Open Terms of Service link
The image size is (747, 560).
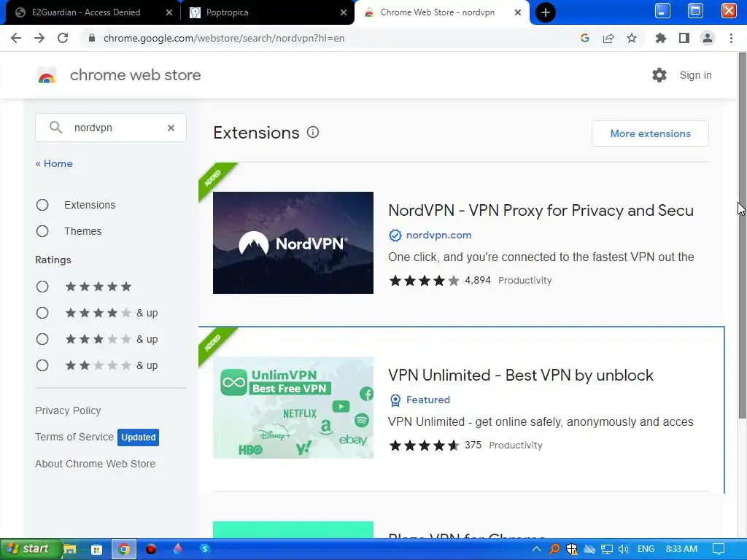point(74,437)
